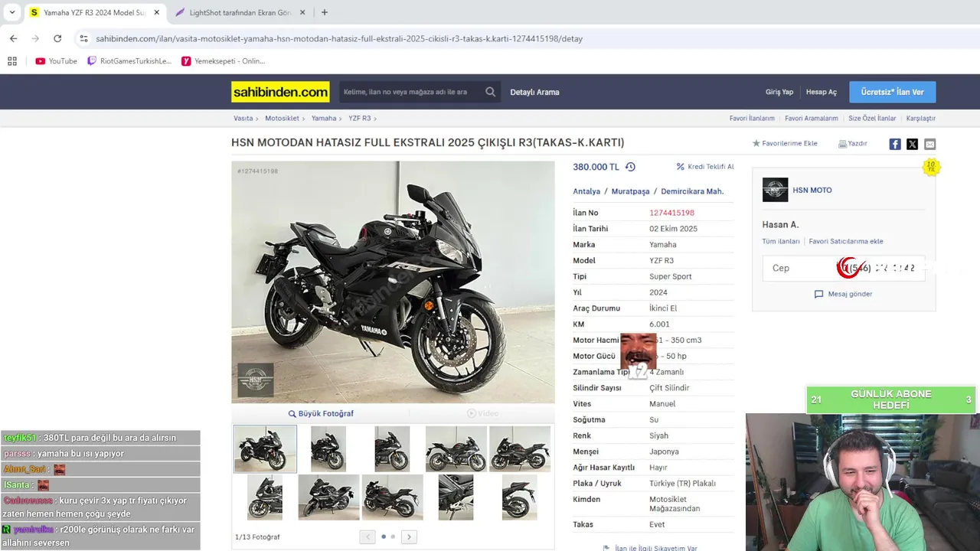Click listing number 1274415198
Viewport: 980px width, 551px height.
tap(671, 213)
